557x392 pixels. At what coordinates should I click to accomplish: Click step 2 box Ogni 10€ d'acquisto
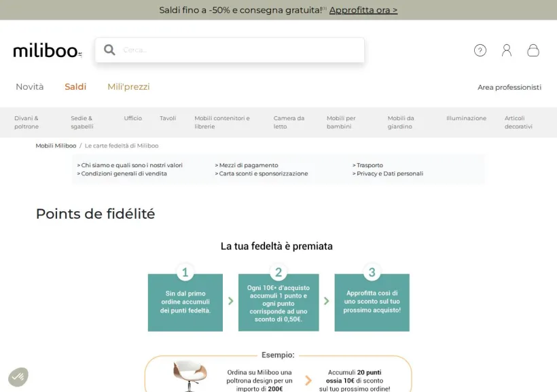pyautogui.click(x=278, y=302)
